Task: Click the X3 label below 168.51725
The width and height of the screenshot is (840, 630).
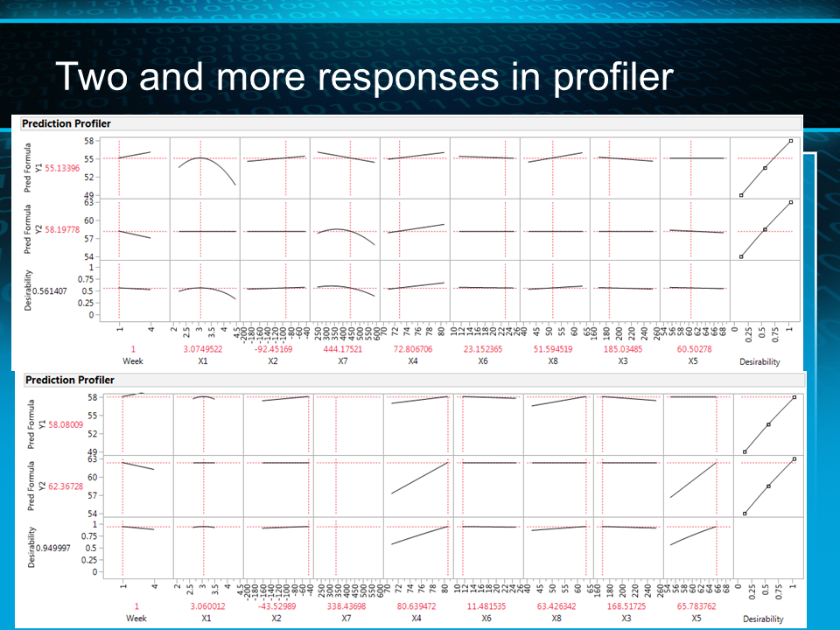Action: [626, 619]
